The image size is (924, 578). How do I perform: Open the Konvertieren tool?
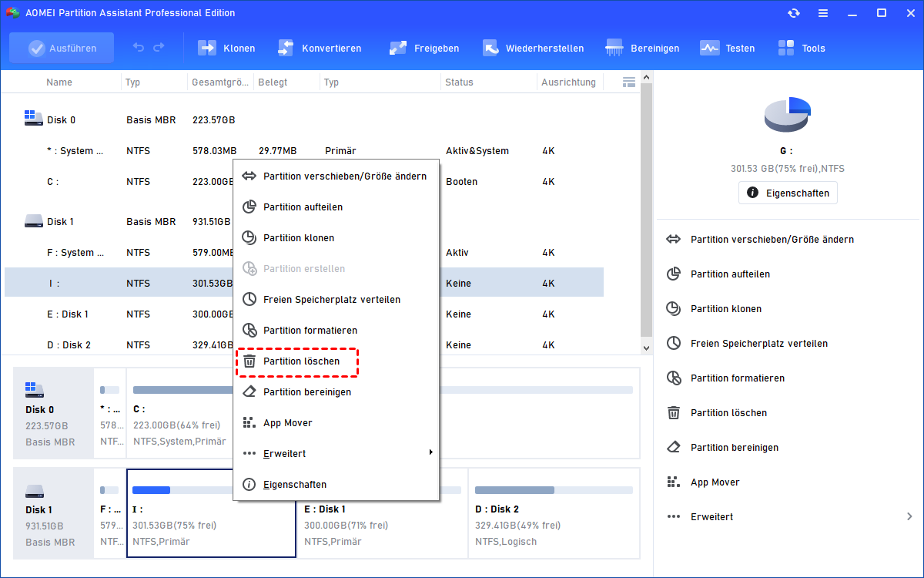point(319,48)
